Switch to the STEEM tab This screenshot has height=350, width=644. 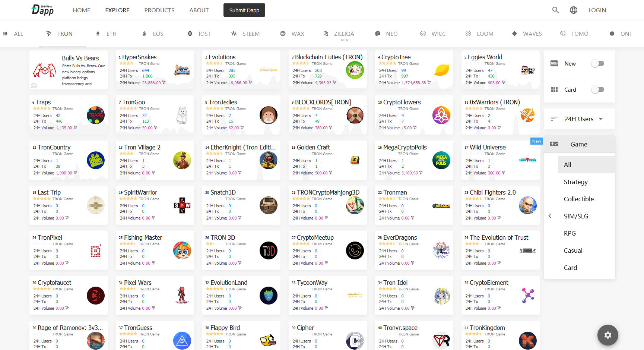pyautogui.click(x=245, y=34)
